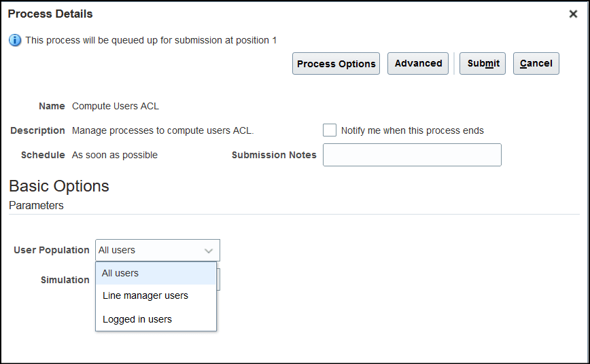
Task: Click the partially hidden Simulation dropdown
Action: click(218, 280)
